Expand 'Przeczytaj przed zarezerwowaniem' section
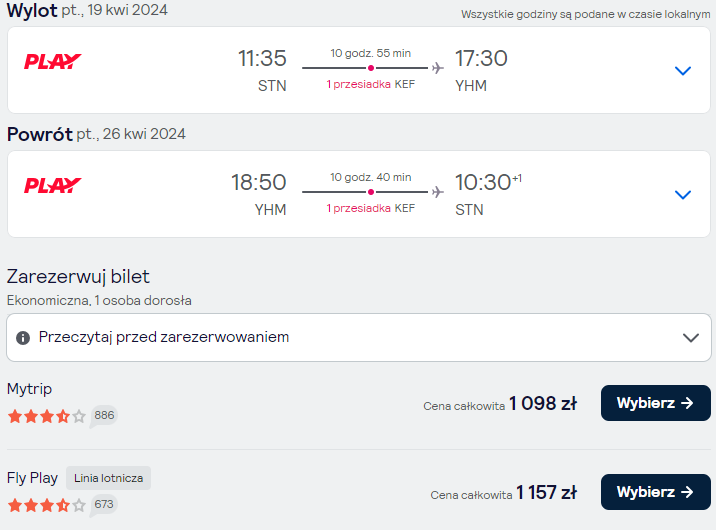Image resolution: width=716 pixels, height=530 pixels. [359, 337]
